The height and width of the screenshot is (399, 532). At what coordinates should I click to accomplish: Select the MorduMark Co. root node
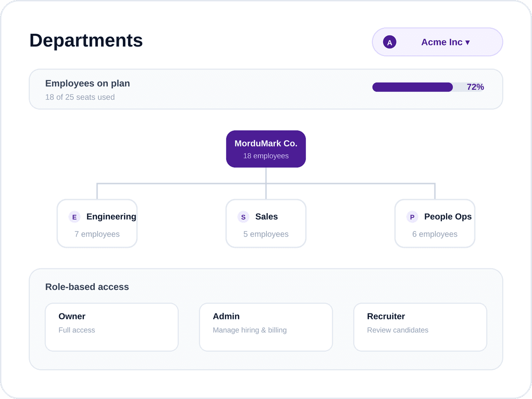click(x=266, y=149)
